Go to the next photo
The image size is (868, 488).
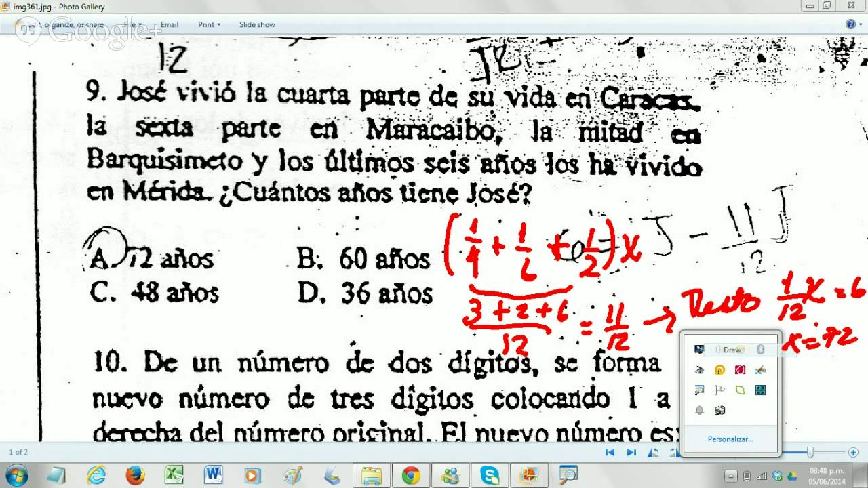click(x=631, y=452)
